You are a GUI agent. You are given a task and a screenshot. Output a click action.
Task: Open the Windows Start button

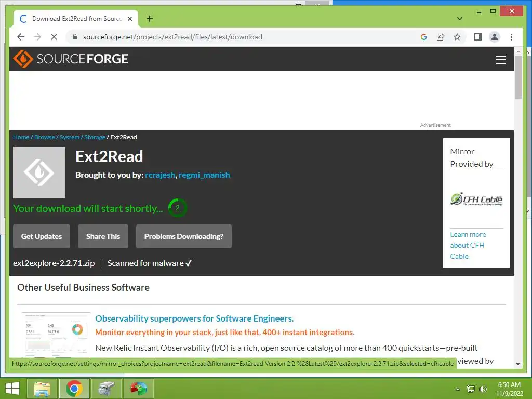pyautogui.click(x=12, y=389)
